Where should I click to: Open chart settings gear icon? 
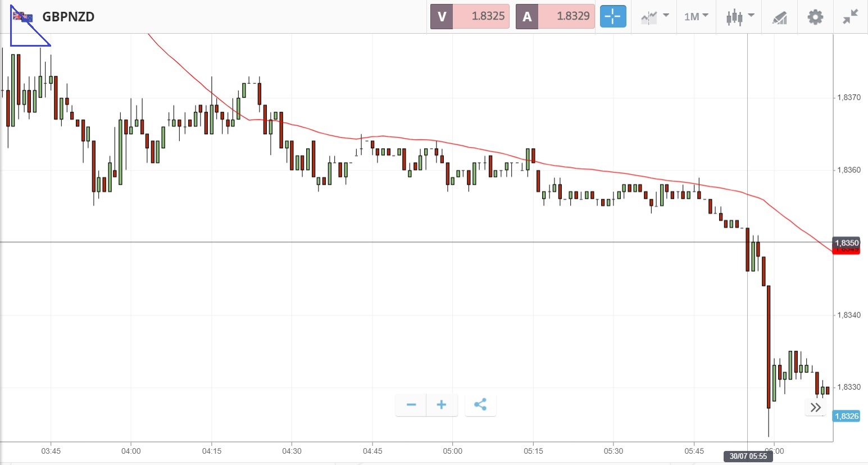(x=815, y=17)
